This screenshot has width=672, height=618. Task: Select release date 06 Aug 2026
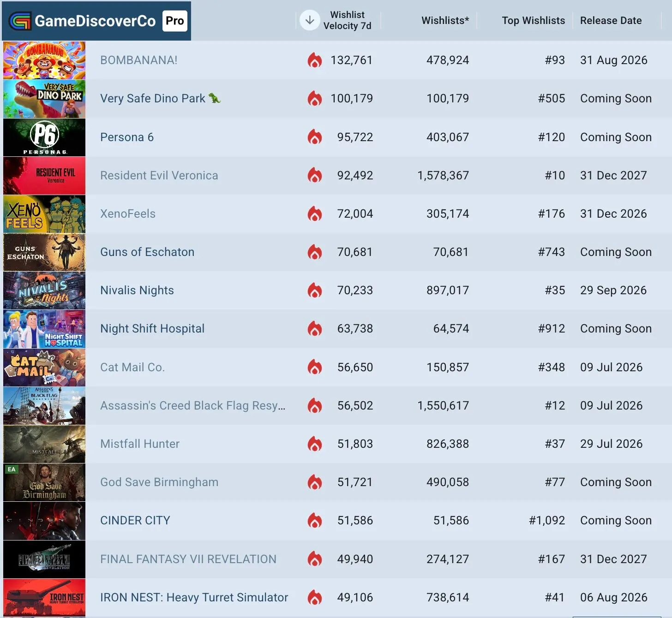tap(614, 597)
